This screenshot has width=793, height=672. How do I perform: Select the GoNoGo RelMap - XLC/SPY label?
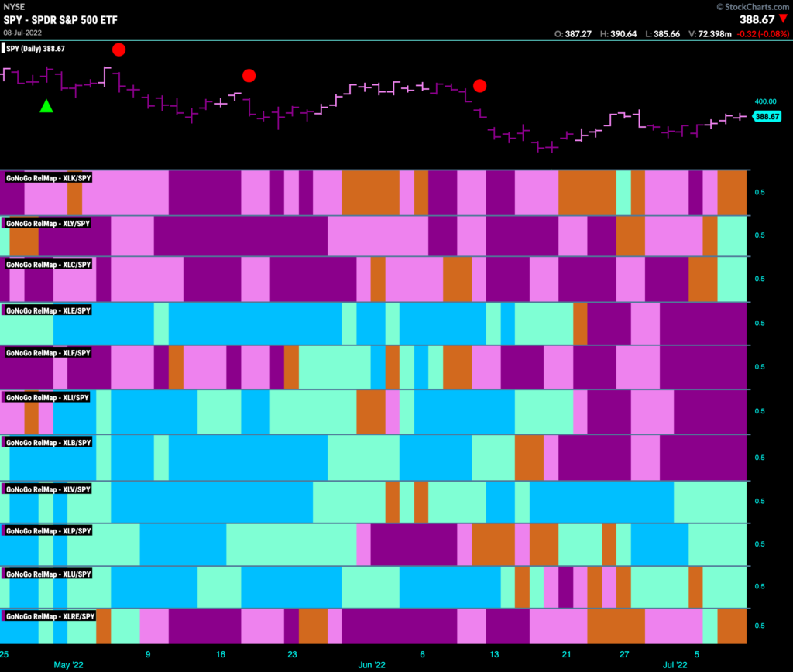point(49,265)
